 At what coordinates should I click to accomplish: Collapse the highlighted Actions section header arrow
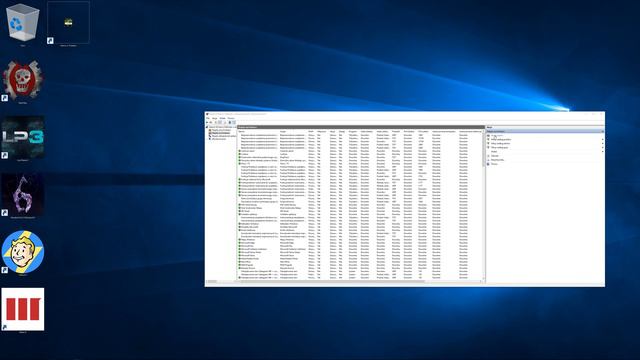click(603, 131)
